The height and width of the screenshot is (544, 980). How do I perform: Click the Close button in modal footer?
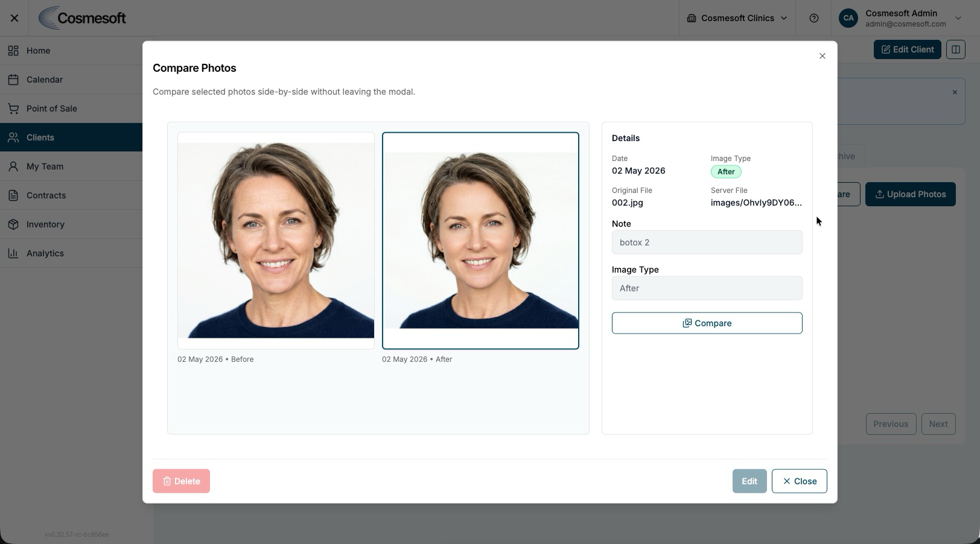800,481
